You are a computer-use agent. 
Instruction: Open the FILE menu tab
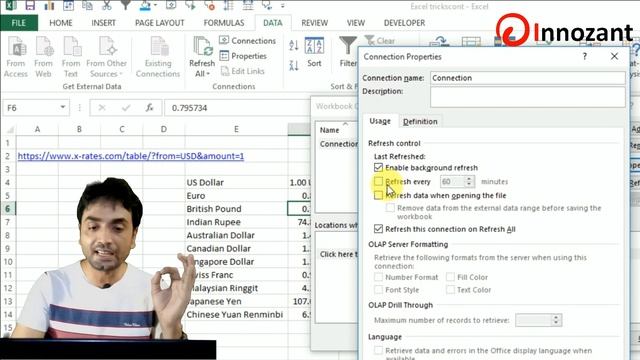click(x=19, y=23)
